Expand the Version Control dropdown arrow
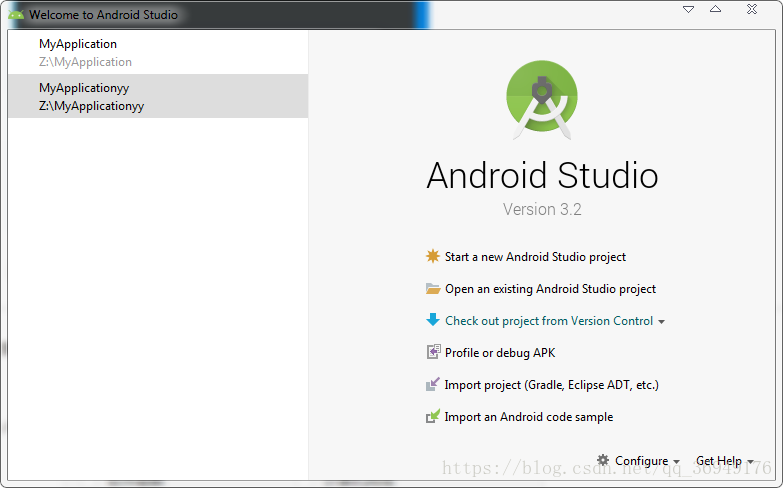The height and width of the screenshot is (488, 783). tap(661, 322)
